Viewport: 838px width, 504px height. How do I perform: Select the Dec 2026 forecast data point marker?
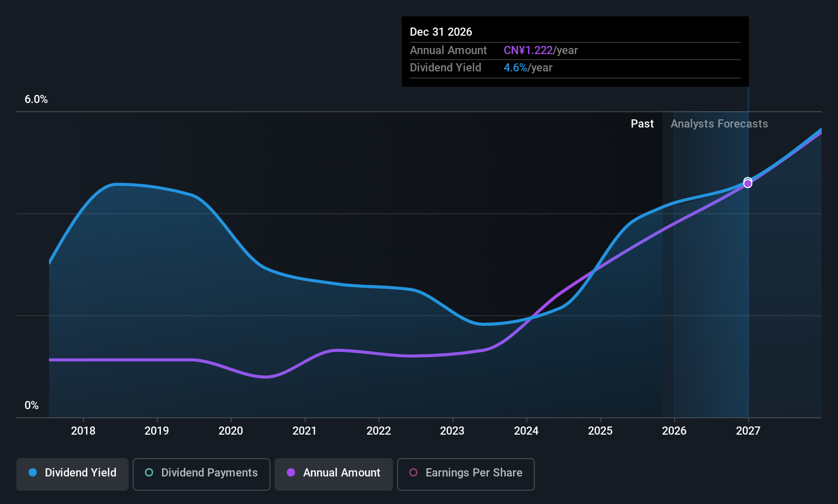tap(747, 183)
